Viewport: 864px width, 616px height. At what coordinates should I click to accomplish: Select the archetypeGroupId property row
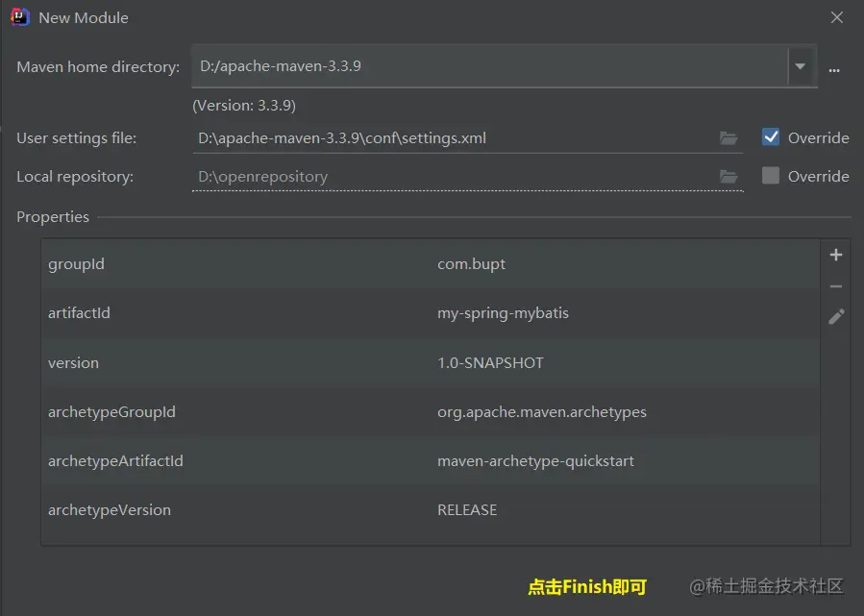tap(431, 411)
